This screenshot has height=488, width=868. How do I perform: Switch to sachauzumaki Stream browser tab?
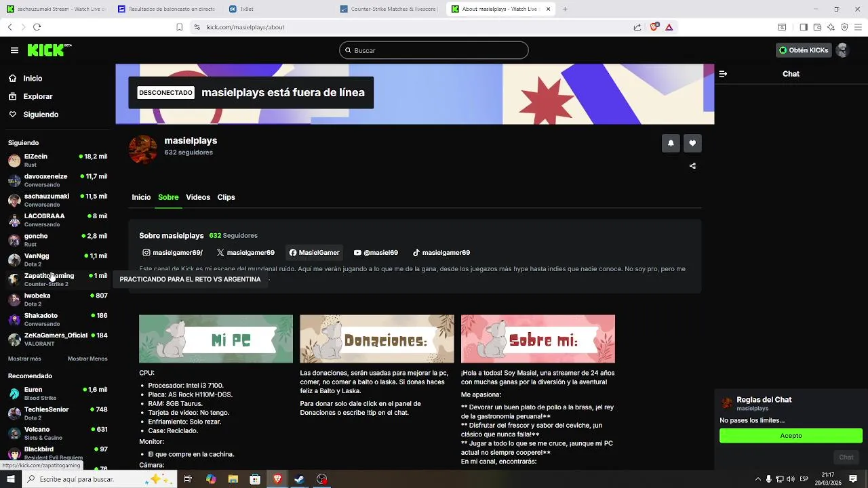click(x=56, y=9)
